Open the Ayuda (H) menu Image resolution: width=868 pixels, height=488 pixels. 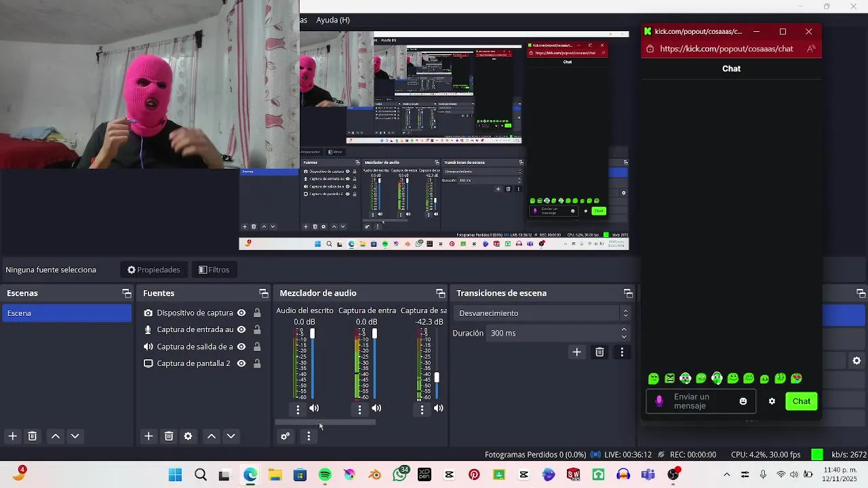[333, 20]
